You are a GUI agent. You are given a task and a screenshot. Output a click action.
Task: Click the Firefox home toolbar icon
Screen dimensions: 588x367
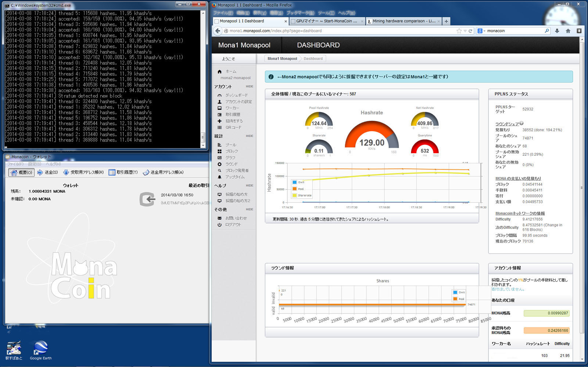point(568,31)
